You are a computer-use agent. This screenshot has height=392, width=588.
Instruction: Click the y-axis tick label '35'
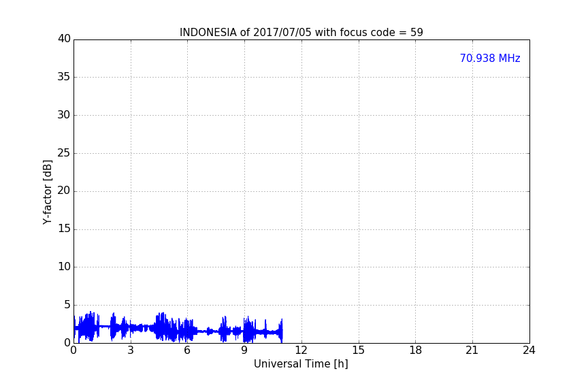(64, 77)
